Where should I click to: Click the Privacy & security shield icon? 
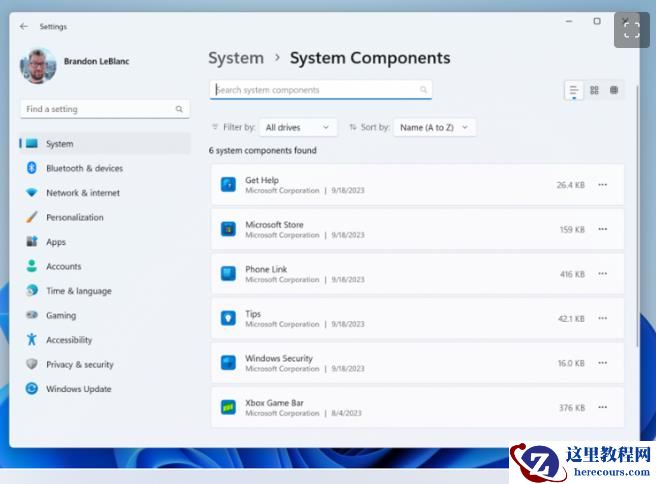[32, 364]
